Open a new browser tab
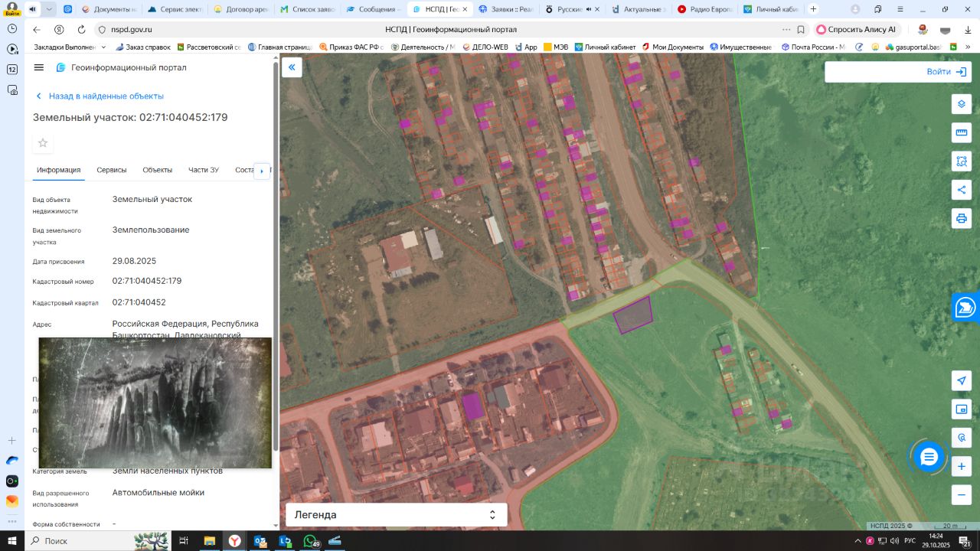980x551 pixels. (813, 9)
